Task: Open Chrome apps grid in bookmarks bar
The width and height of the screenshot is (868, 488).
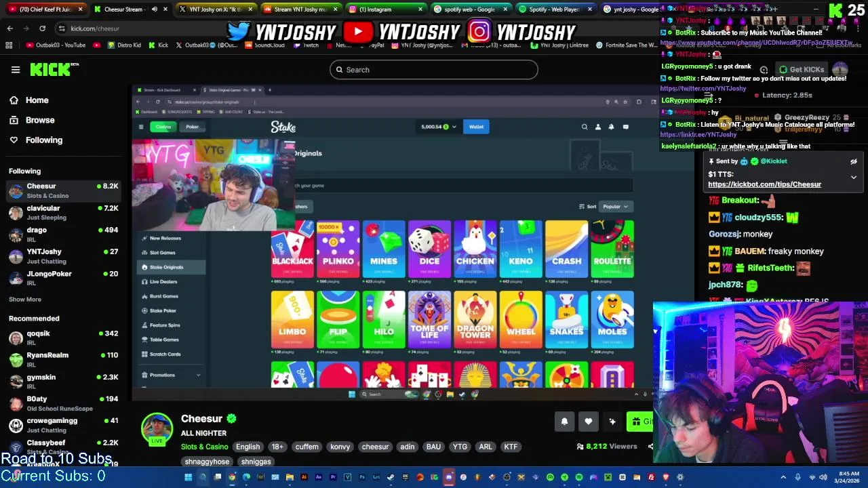Action: 9,45
